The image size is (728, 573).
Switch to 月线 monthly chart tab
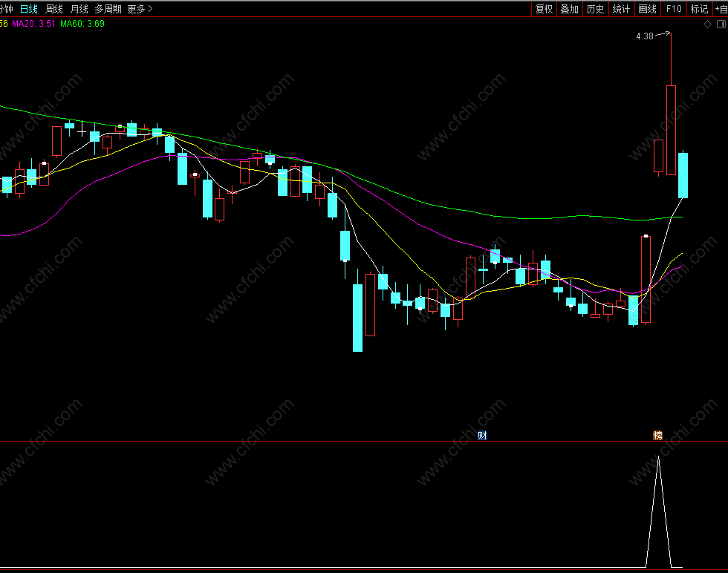pyautogui.click(x=79, y=9)
